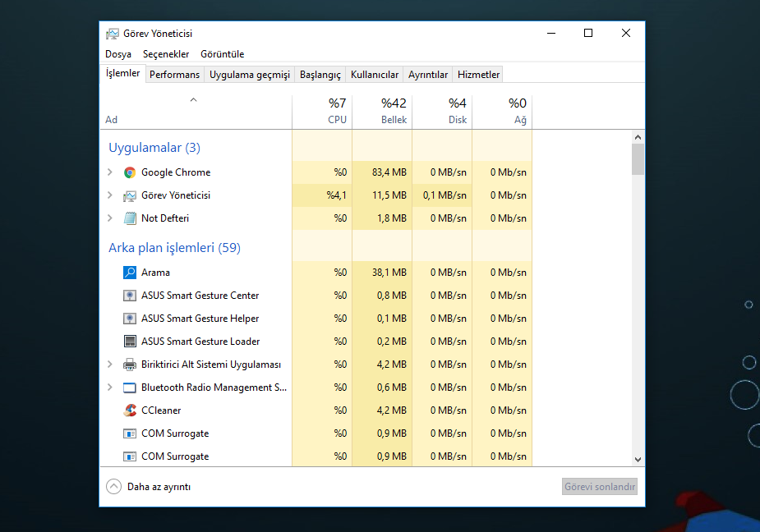Select the Arama process row
Viewport: 760px width, 532px height.
coord(316,273)
